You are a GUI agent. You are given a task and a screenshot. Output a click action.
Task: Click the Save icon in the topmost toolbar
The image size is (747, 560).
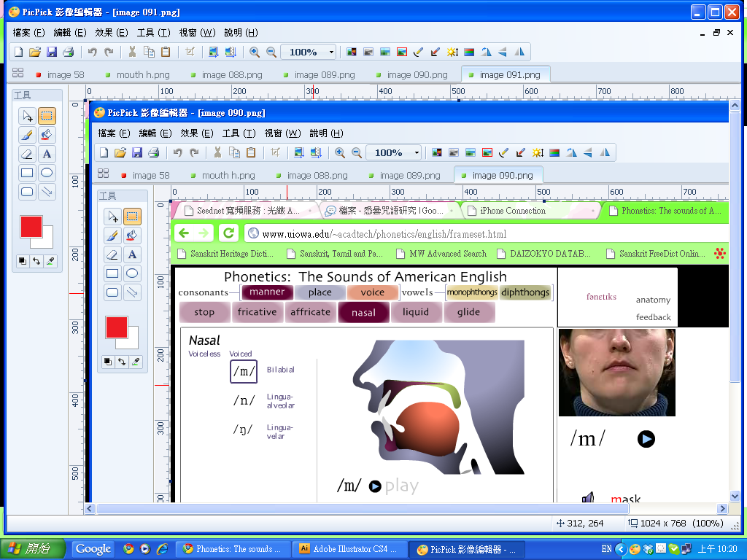[x=52, y=52]
